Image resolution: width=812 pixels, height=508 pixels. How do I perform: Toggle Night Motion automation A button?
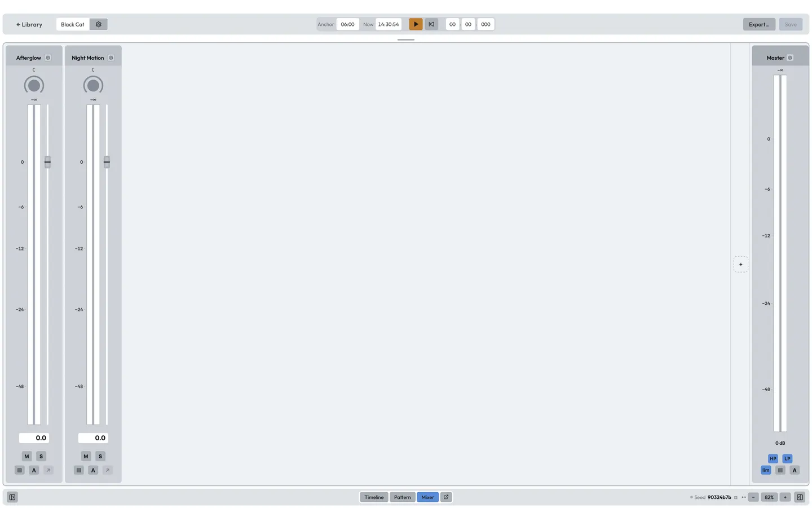click(93, 470)
